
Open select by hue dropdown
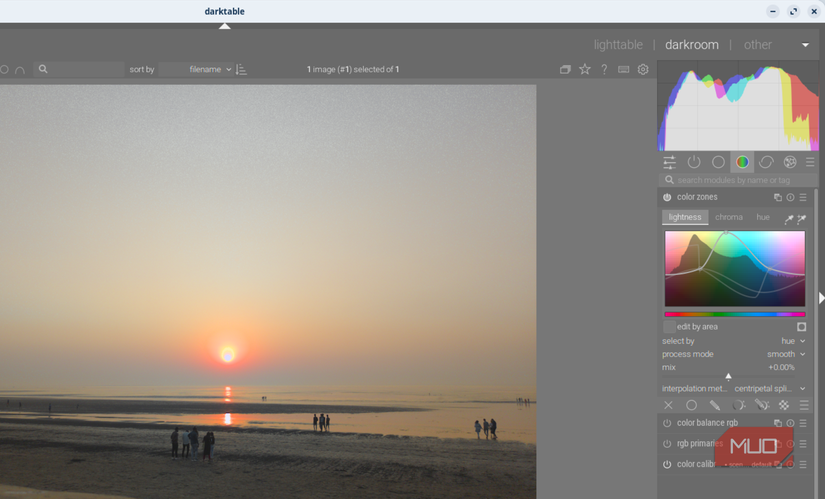(734, 341)
